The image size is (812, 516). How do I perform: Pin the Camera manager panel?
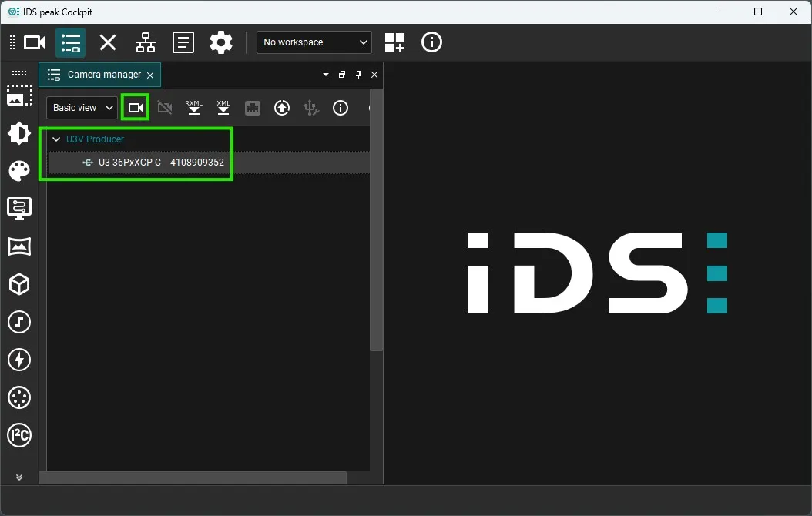point(358,75)
